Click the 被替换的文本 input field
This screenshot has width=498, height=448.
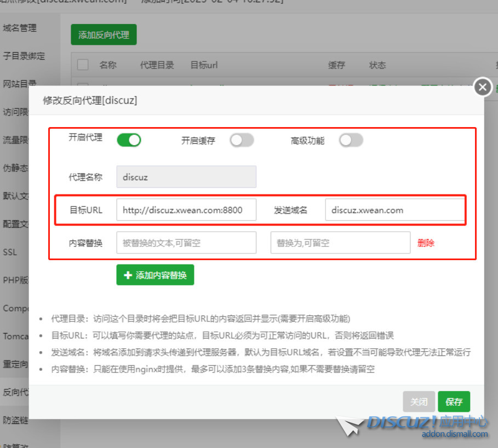tap(186, 243)
